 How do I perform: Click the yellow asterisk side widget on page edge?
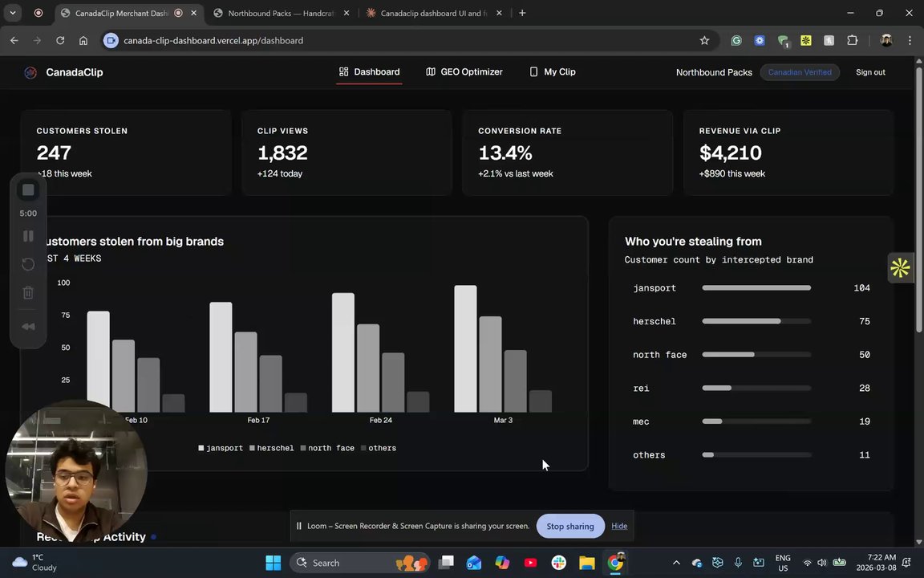click(900, 268)
